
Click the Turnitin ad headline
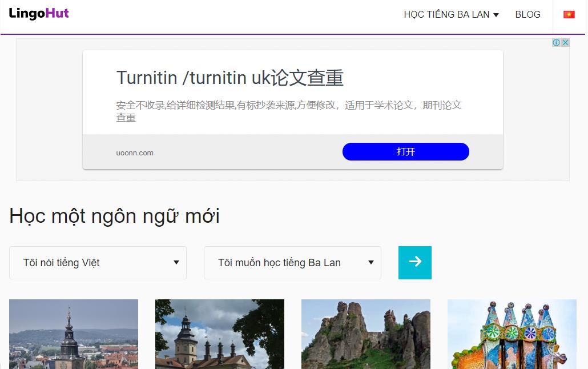[x=230, y=78]
